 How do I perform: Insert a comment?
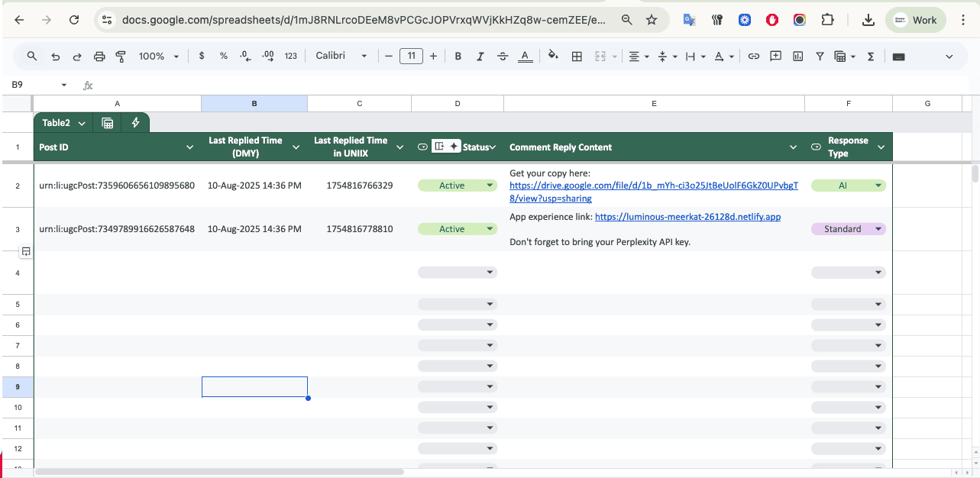[776, 56]
